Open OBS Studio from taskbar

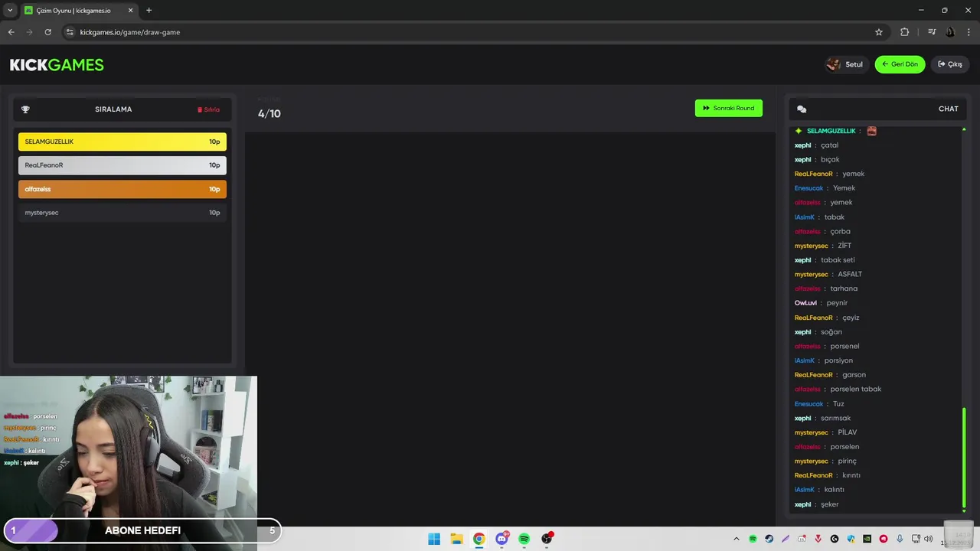pos(547,539)
